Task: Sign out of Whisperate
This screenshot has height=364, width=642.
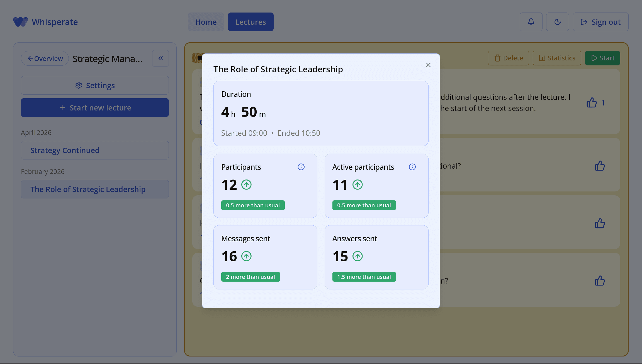Action: pos(600,22)
